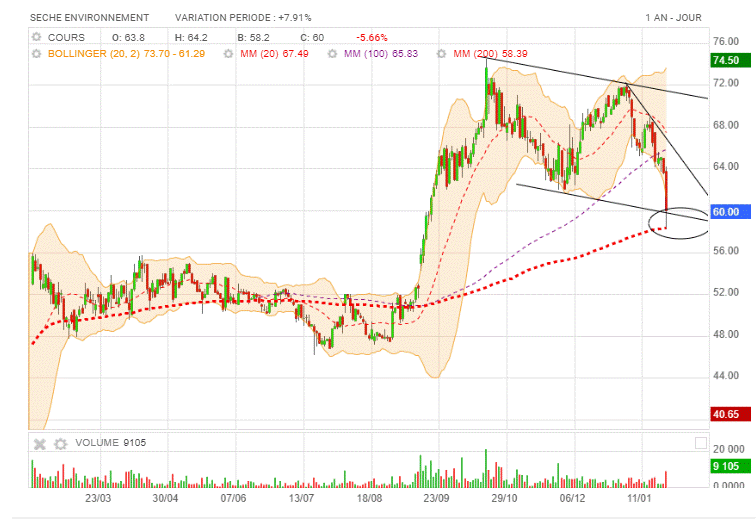Screen dimensions: 756x519
Task: Click the 30/04 date axis label
Action: coord(165,498)
